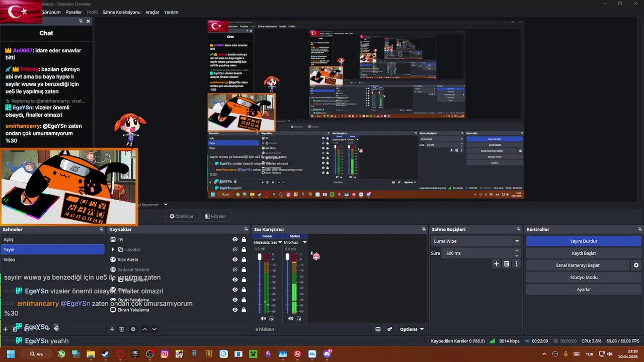Image resolution: width=644 pixels, height=362 pixels.
Task: Start recording with Kaydı Başlat
Action: tap(584, 253)
